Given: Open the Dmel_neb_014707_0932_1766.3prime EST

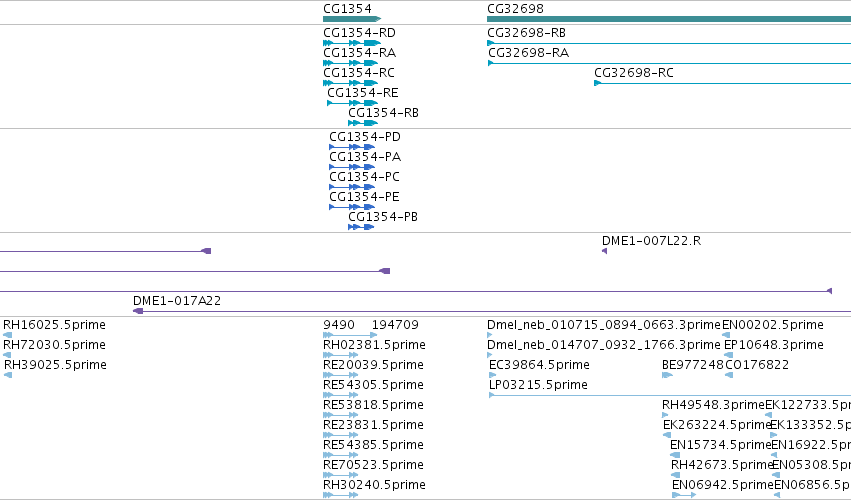Looking at the screenshot, I should coord(491,355).
